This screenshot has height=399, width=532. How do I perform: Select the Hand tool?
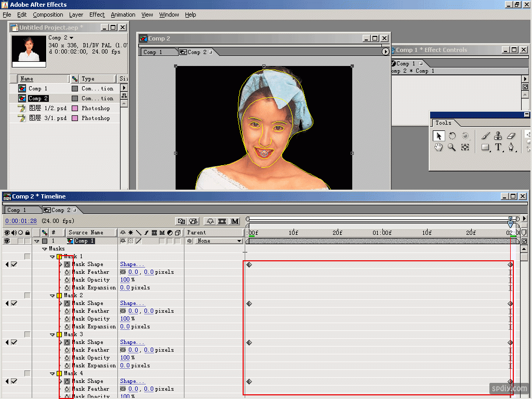pos(439,148)
